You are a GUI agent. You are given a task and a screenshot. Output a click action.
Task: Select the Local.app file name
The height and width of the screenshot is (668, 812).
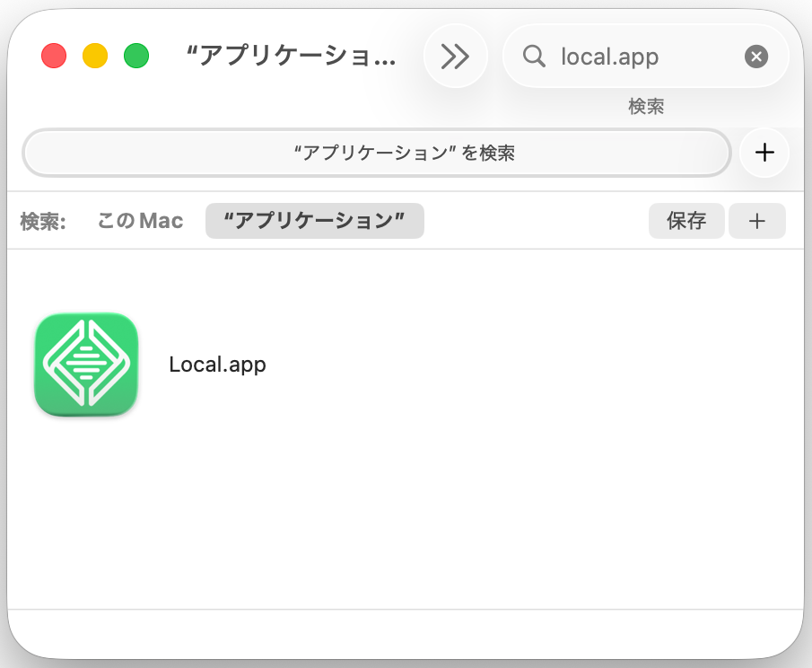click(x=217, y=365)
